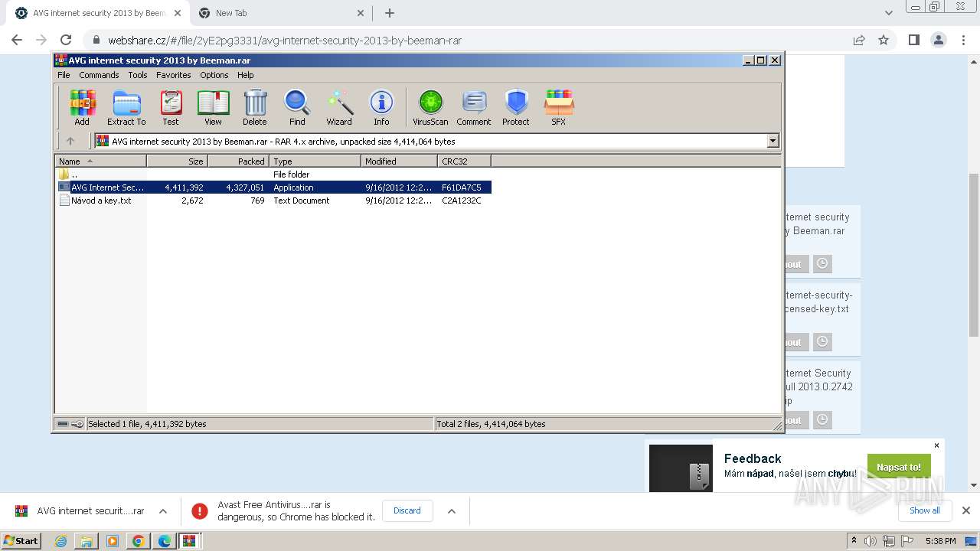Go back in Chrome

[x=17, y=40]
